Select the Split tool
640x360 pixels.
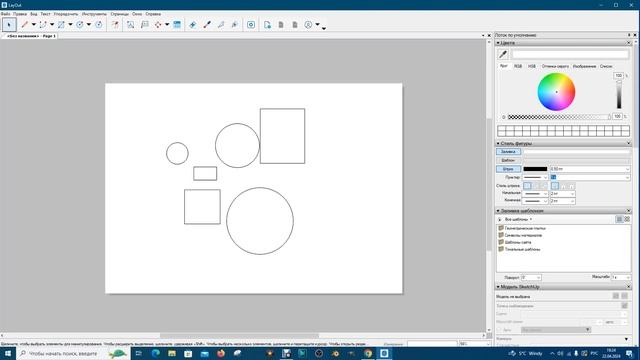point(221,24)
